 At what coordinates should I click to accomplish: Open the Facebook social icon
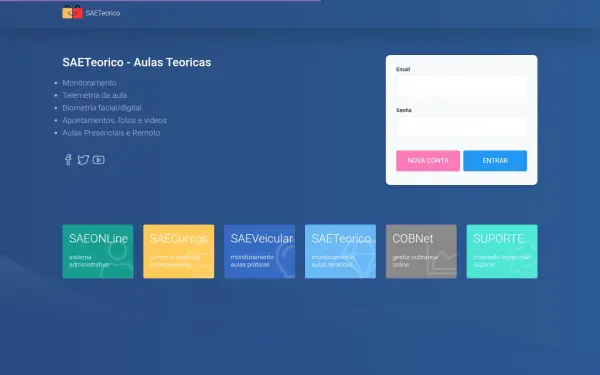pyautogui.click(x=68, y=160)
